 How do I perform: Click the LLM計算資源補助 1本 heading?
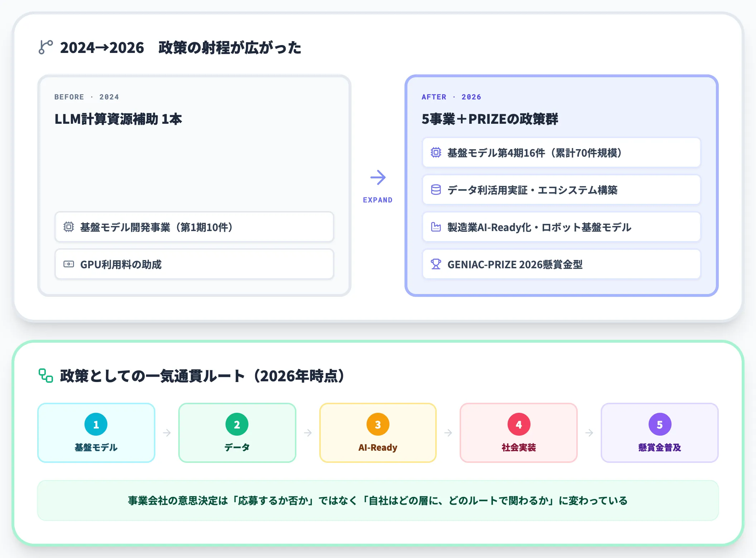[118, 119]
